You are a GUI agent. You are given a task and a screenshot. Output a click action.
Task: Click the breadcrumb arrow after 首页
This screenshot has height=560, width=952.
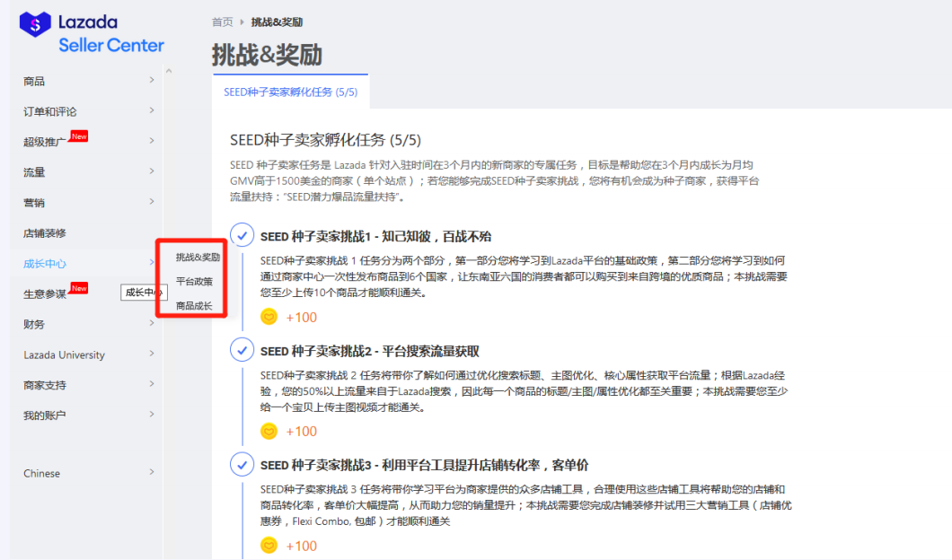242,22
